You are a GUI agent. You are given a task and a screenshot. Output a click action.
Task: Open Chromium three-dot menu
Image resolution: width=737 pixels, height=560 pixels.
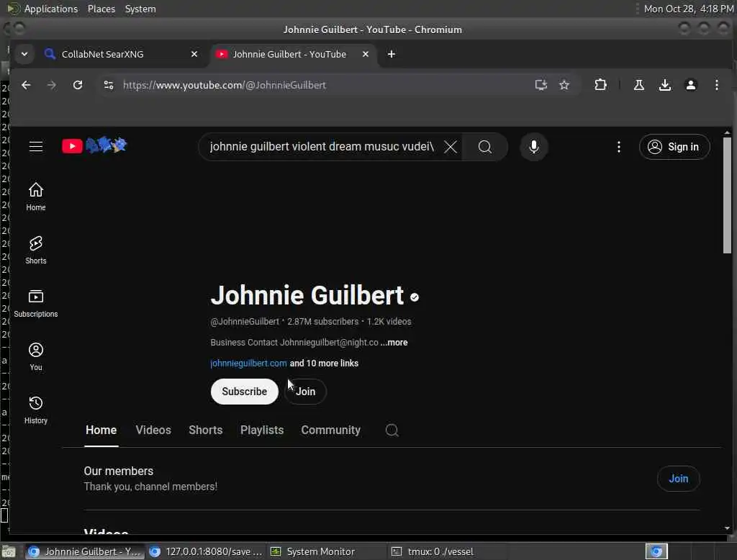[716, 85]
